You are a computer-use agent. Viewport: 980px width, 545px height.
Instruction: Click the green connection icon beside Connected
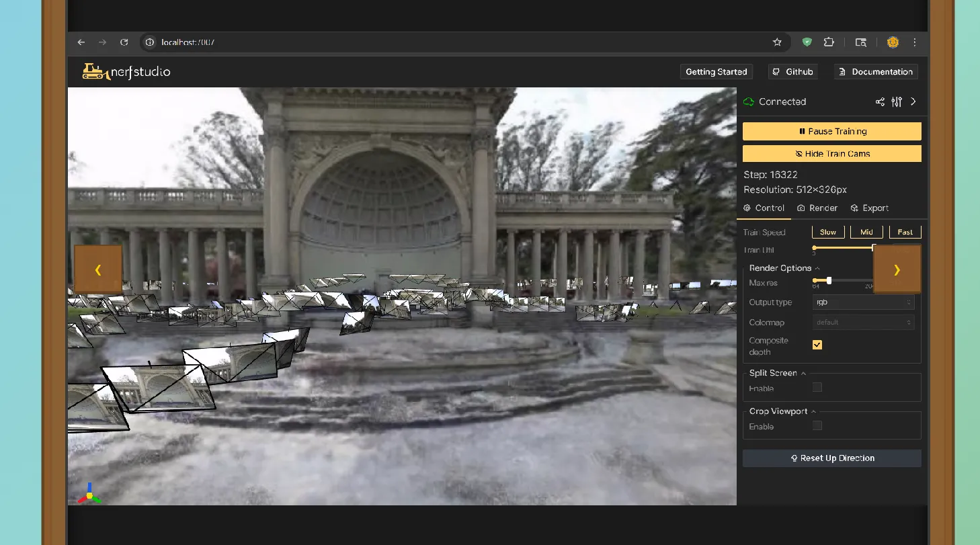pyautogui.click(x=748, y=101)
